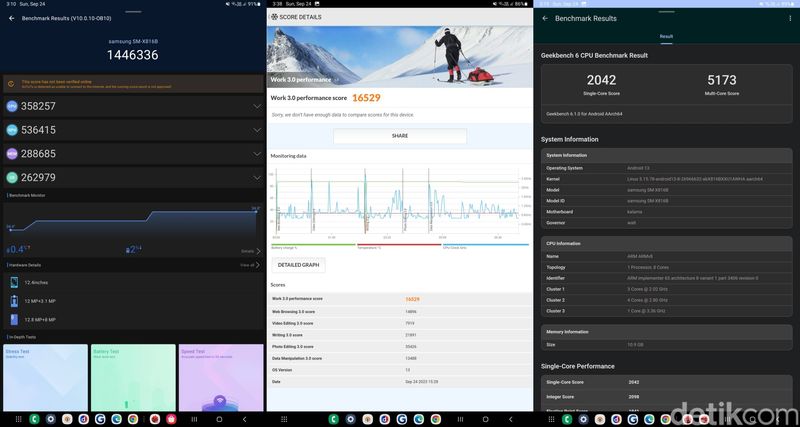Select the Writing 3.0 score row
Viewport: 800px width, 427px height.
tap(400, 335)
